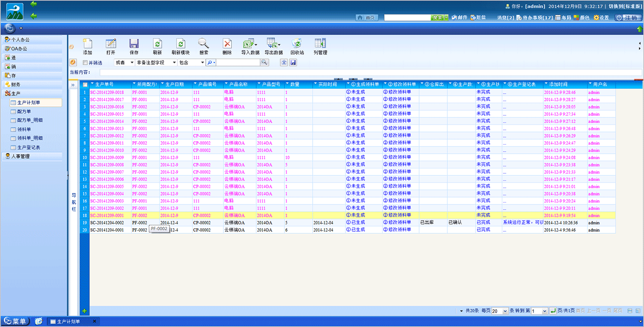
Task: Select 领料单 in the sidebar tree
Action: tap(24, 129)
